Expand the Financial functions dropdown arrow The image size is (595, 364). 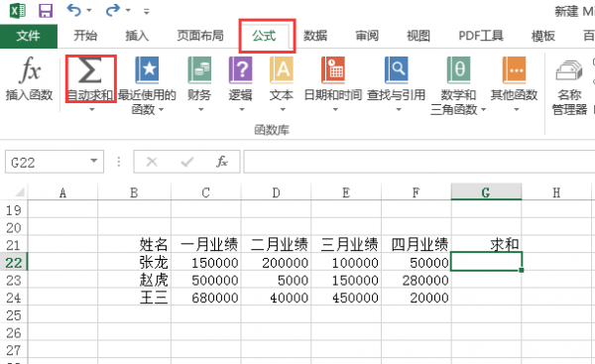click(x=200, y=110)
